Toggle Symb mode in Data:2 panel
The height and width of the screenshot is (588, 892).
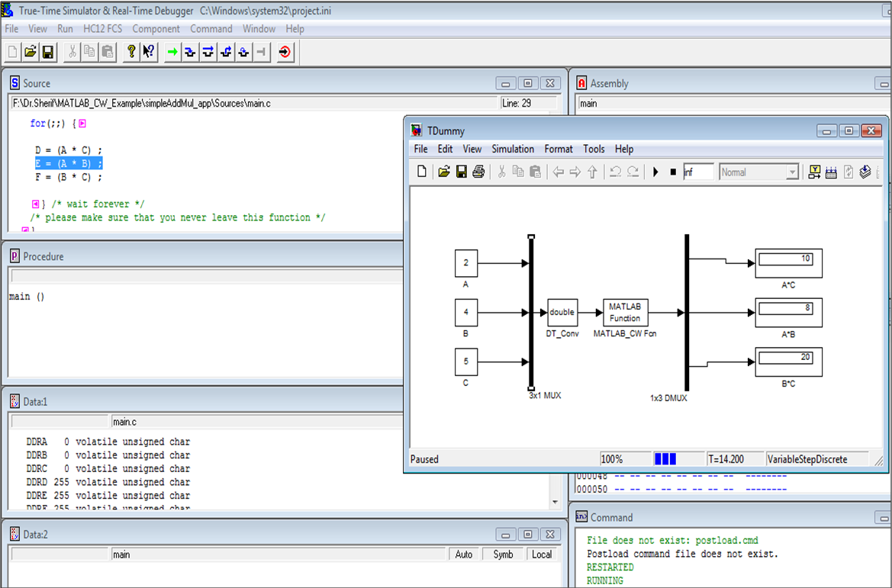coord(503,554)
